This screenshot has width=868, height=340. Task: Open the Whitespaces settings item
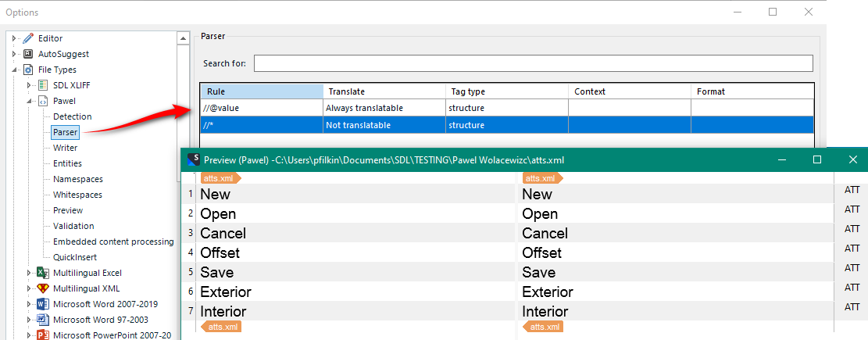[77, 195]
